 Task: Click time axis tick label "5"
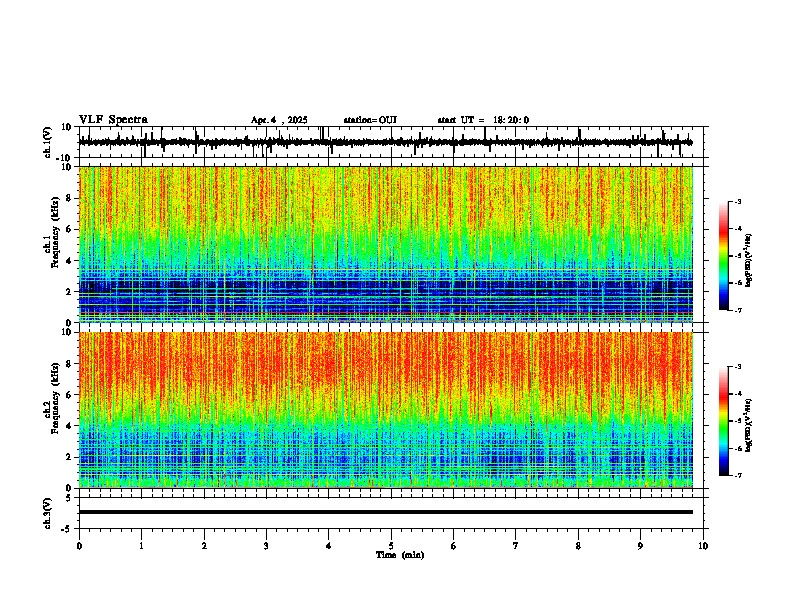391,546
